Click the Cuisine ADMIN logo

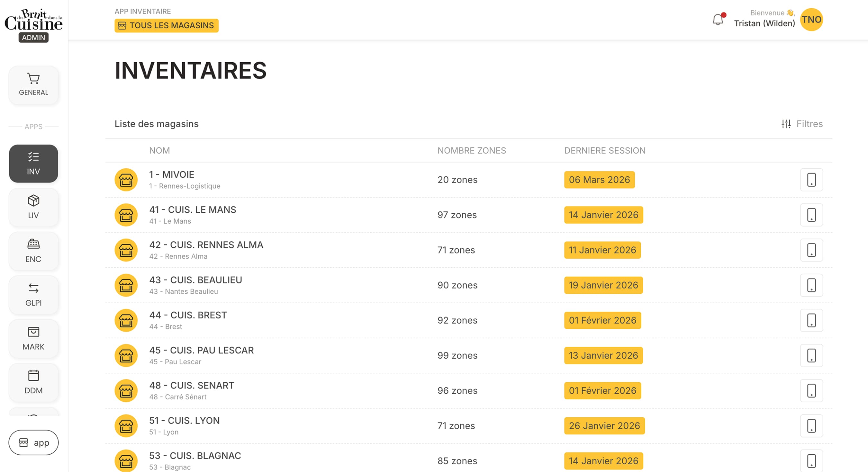(x=33, y=25)
